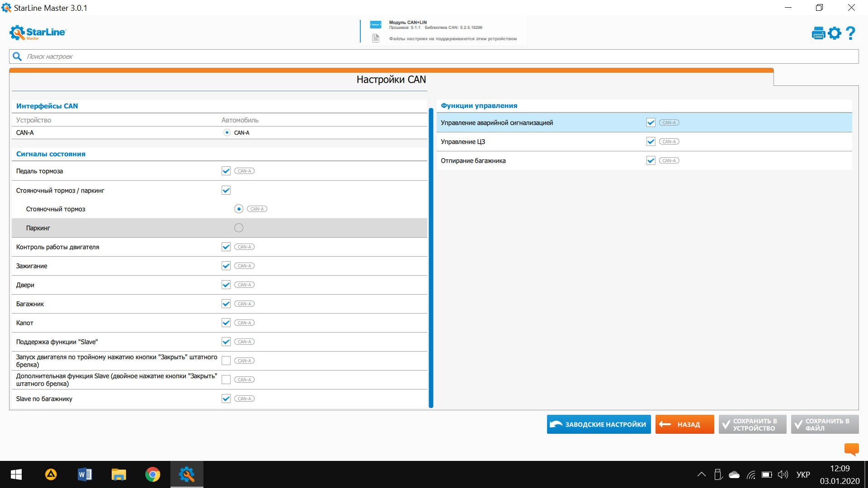The height and width of the screenshot is (488, 868).
Task: Click the Управление аварийной сигнализацией label
Action: [x=496, y=122]
